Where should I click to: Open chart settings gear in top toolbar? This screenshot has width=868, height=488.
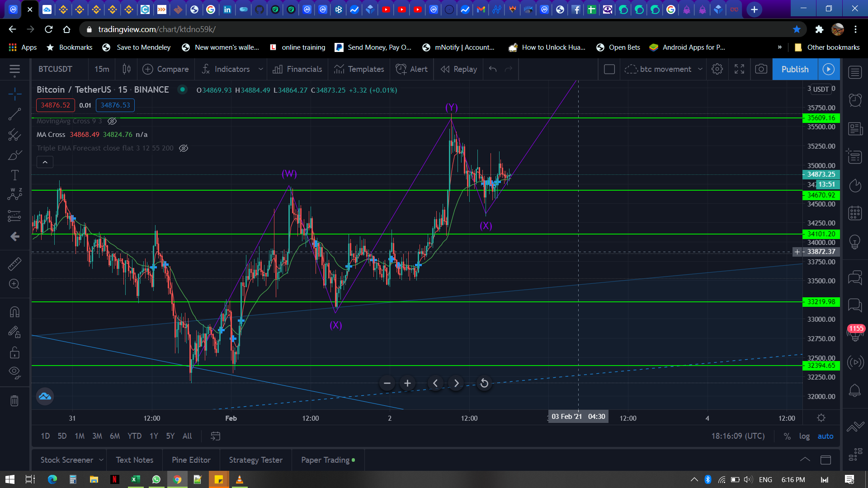tap(717, 69)
